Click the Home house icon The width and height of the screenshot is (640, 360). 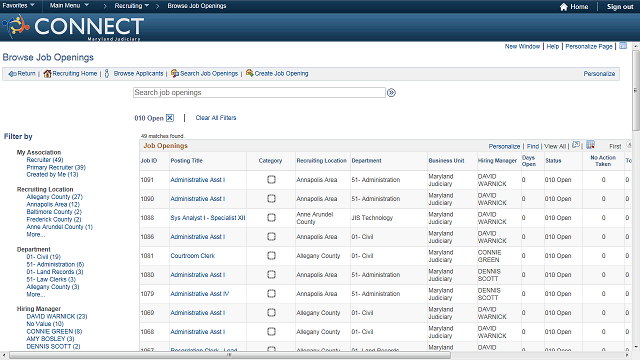point(564,7)
